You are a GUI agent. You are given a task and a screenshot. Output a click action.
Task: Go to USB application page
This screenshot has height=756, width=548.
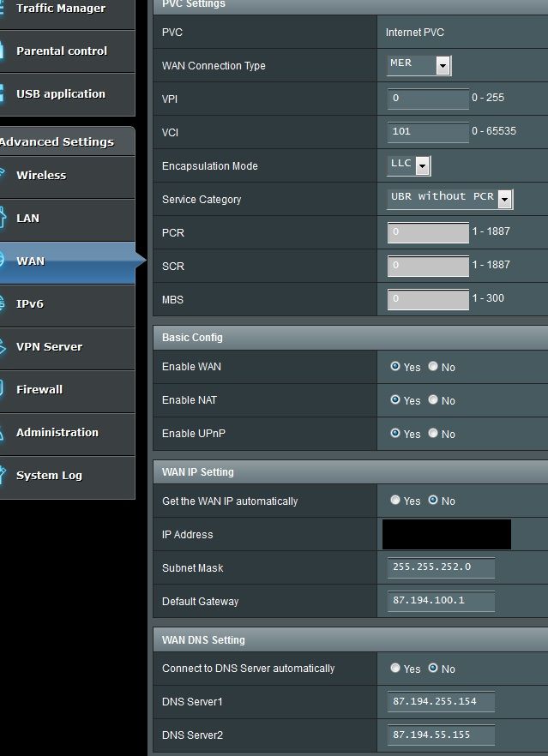click(60, 94)
